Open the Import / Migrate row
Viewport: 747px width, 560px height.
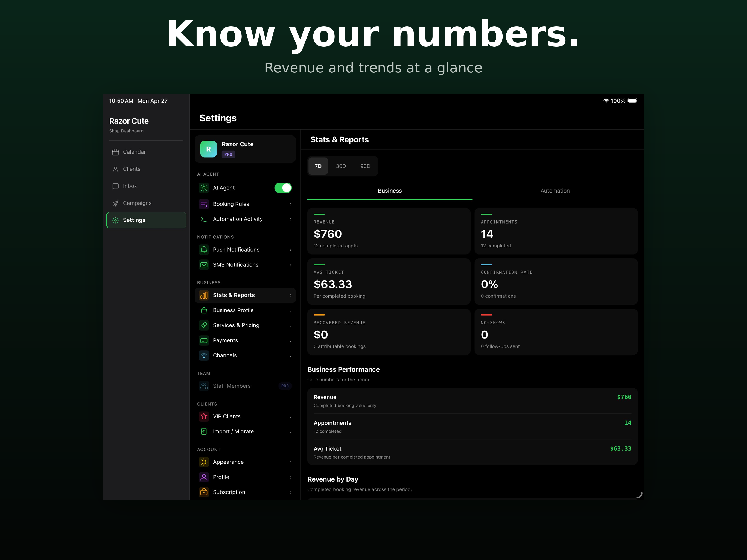tap(245, 432)
